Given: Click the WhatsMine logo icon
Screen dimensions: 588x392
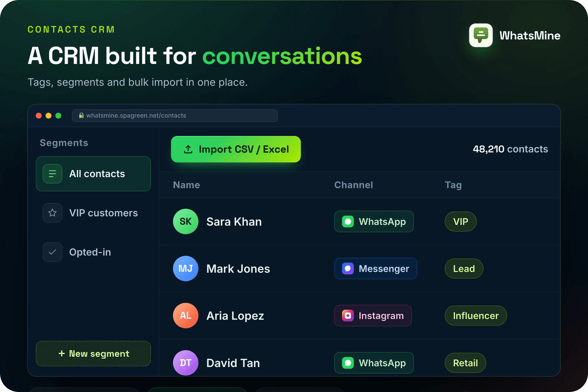Looking at the screenshot, I should coord(481,35).
